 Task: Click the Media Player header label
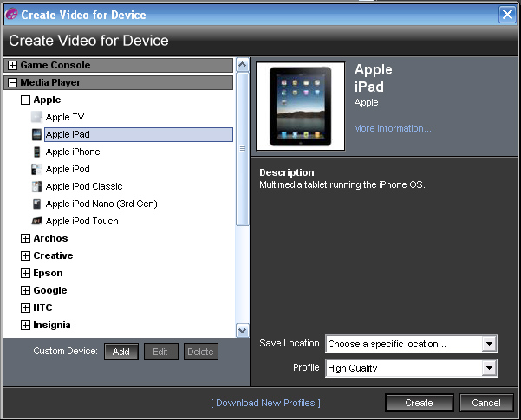[50, 82]
